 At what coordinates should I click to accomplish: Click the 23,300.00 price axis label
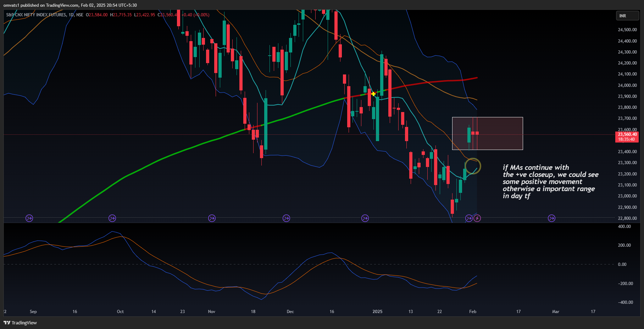tap(627, 163)
